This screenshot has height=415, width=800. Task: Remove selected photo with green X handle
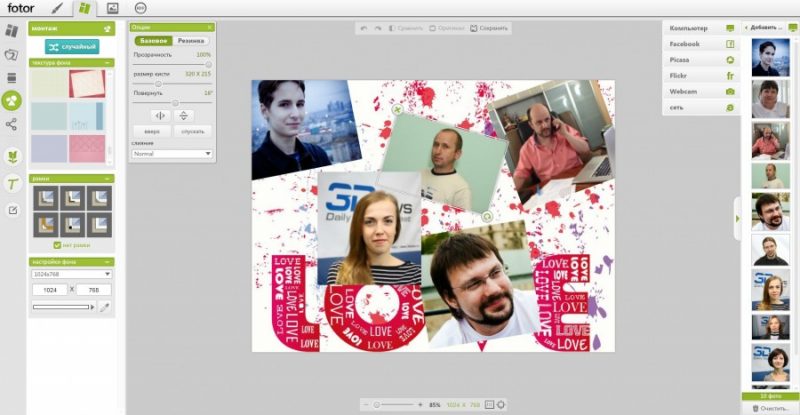pos(397,109)
